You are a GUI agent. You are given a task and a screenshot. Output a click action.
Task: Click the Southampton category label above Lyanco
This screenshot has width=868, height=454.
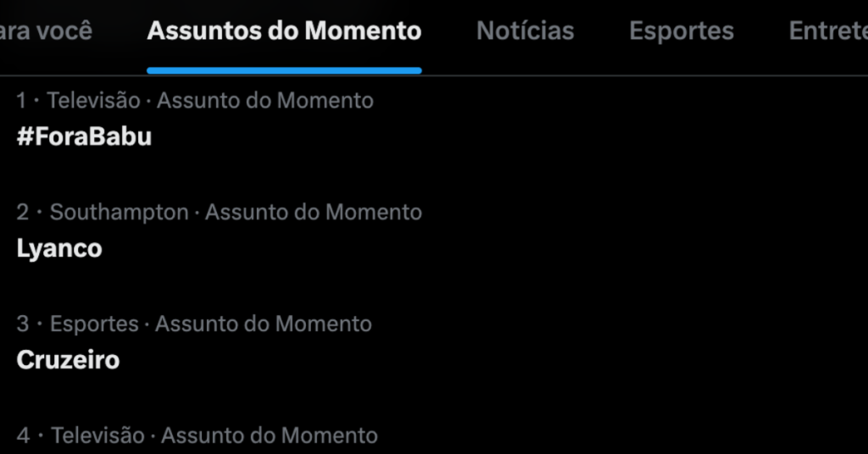(x=119, y=212)
